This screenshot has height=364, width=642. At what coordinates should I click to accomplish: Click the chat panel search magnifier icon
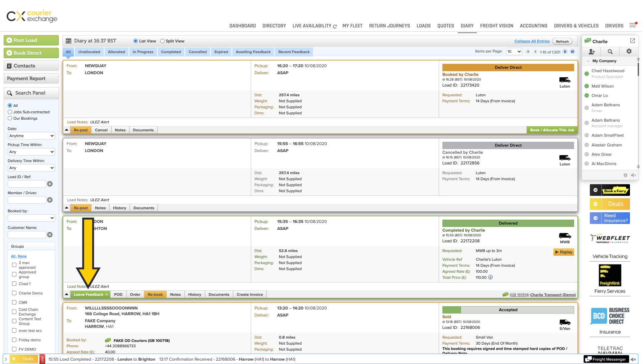[x=610, y=51]
